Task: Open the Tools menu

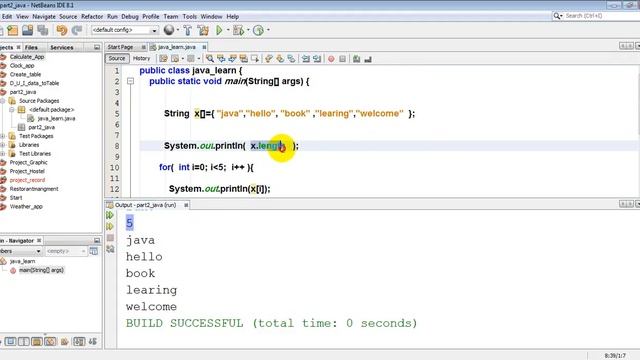Action: (x=189, y=17)
